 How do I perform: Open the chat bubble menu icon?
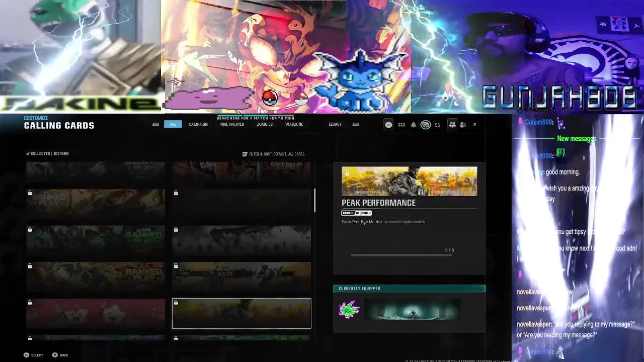pos(388,125)
